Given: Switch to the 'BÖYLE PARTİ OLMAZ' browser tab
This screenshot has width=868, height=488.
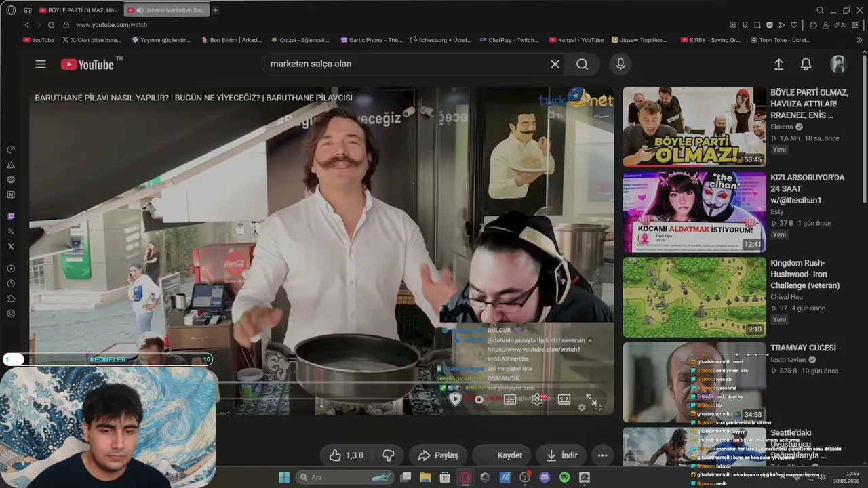Looking at the screenshot, I should [79, 10].
